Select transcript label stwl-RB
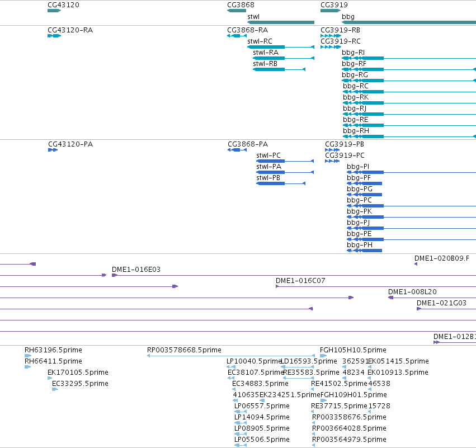This screenshot has height=448, width=476. click(265, 64)
